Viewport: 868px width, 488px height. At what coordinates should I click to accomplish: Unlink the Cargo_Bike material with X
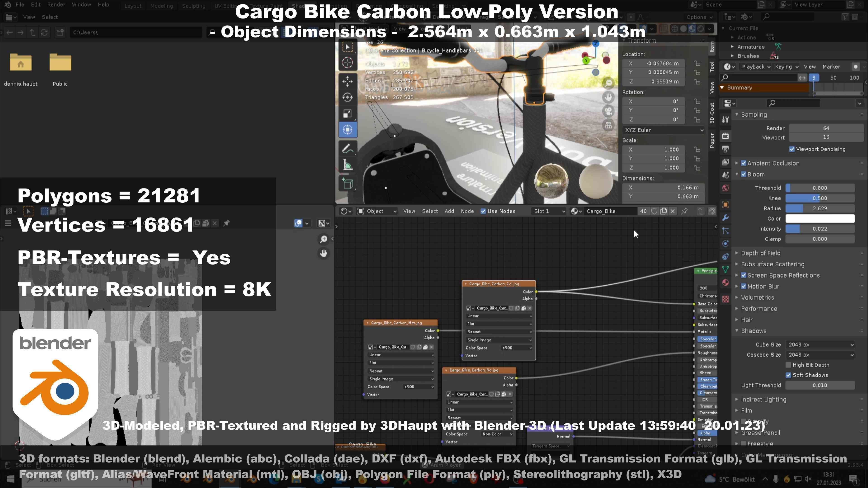click(672, 211)
